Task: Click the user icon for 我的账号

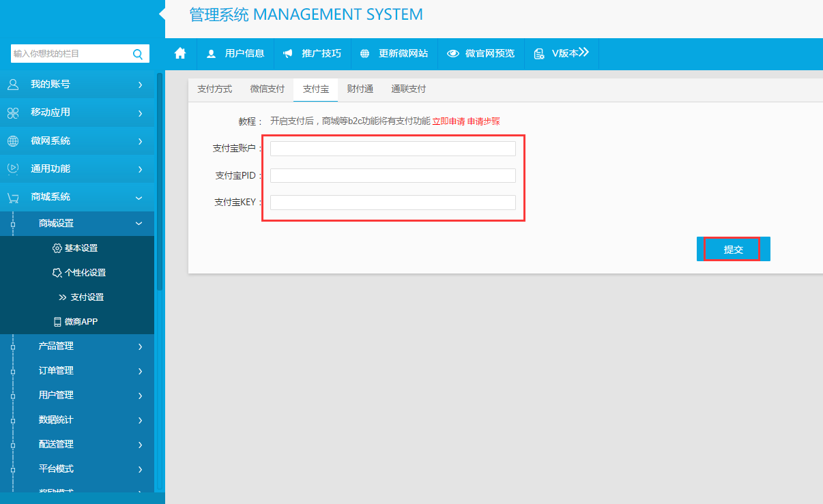Action: click(x=13, y=85)
